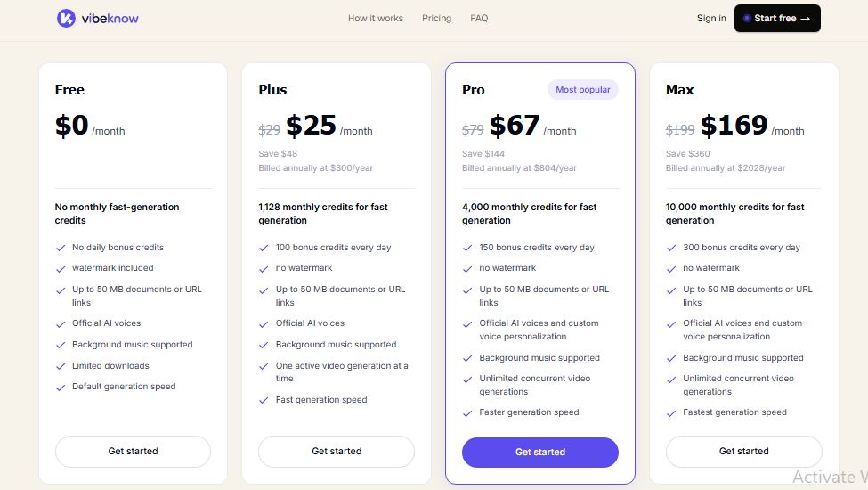Get started with the Free plan
868x490 pixels.
click(133, 451)
